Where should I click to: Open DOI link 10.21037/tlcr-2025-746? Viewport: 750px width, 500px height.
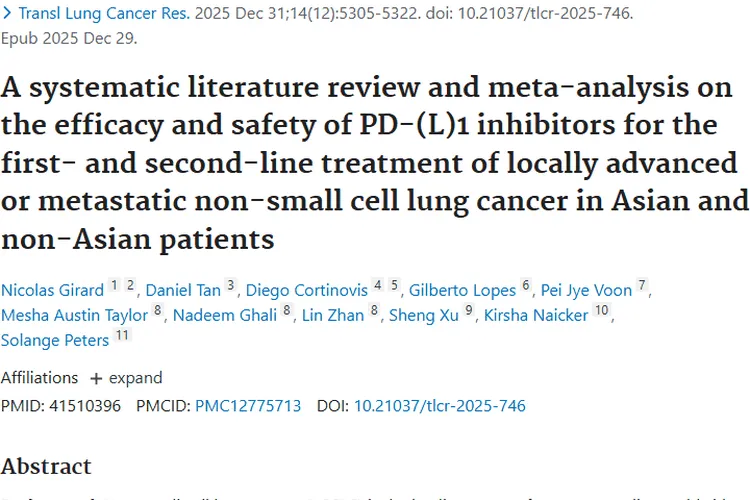point(439,406)
